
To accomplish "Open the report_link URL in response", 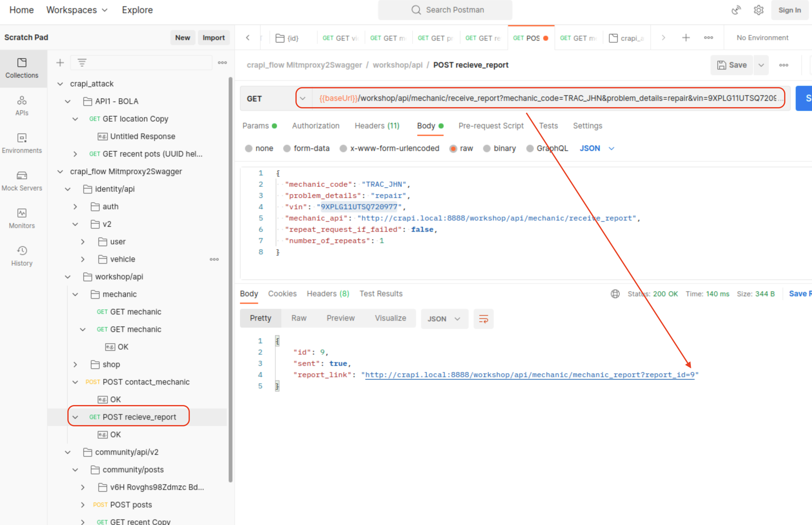I will [x=529, y=375].
